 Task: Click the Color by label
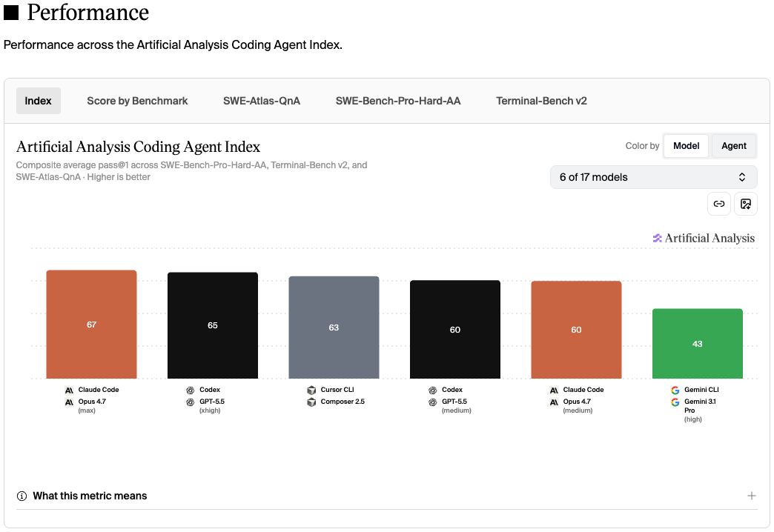tap(642, 145)
